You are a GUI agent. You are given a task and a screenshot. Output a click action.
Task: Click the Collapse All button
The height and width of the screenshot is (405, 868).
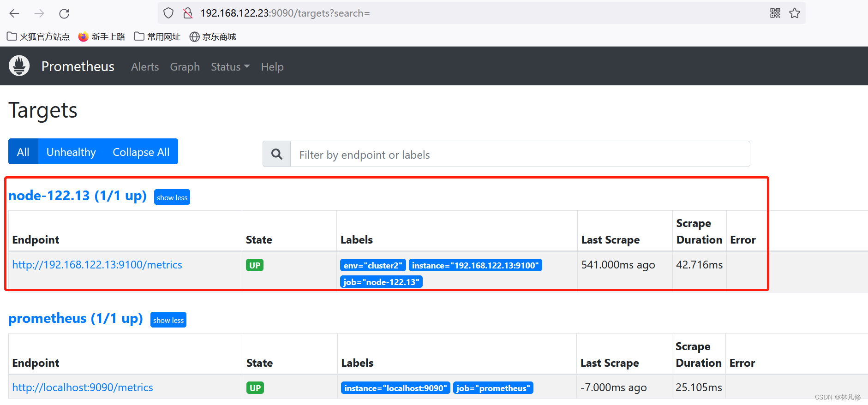pos(141,152)
